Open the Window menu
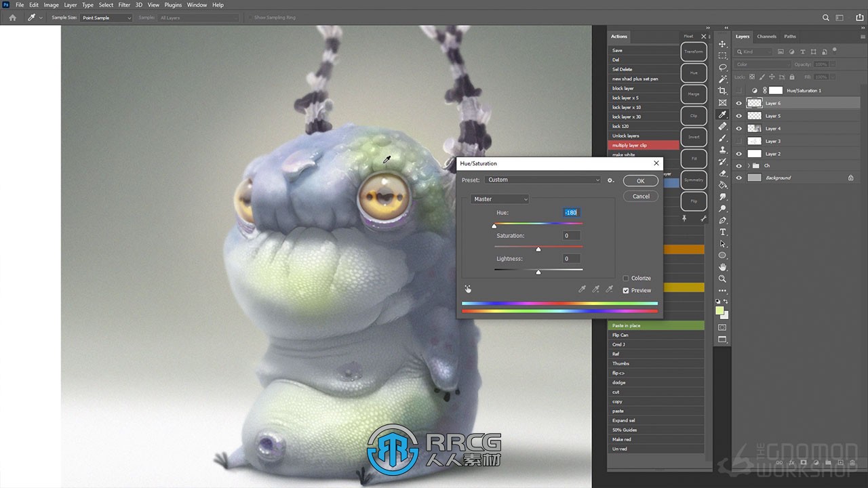The image size is (868, 488). (x=197, y=5)
